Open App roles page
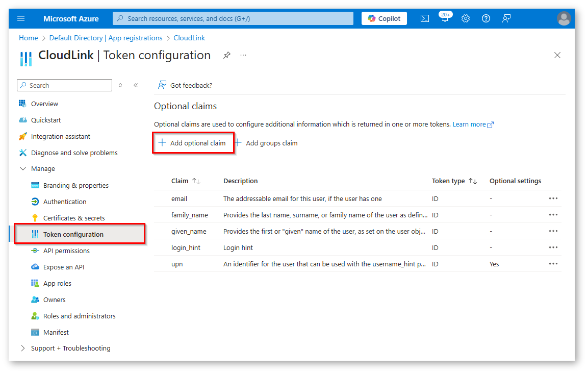The height and width of the screenshot is (374, 588). coord(57,283)
